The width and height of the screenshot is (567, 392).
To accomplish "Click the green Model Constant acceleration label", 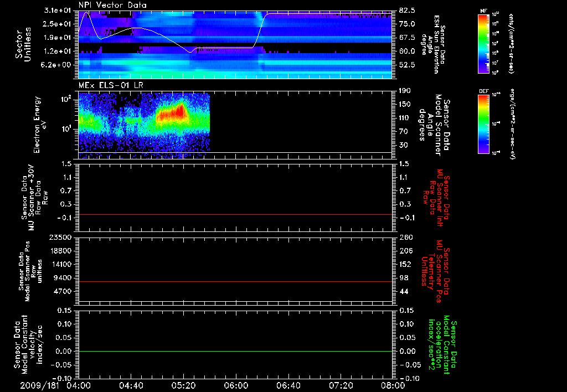I will click(442, 345).
